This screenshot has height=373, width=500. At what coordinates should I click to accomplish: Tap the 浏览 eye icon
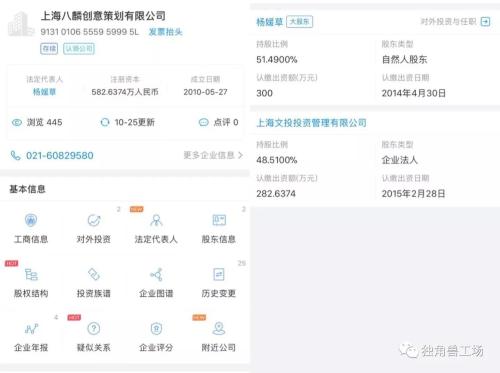pos(17,122)
